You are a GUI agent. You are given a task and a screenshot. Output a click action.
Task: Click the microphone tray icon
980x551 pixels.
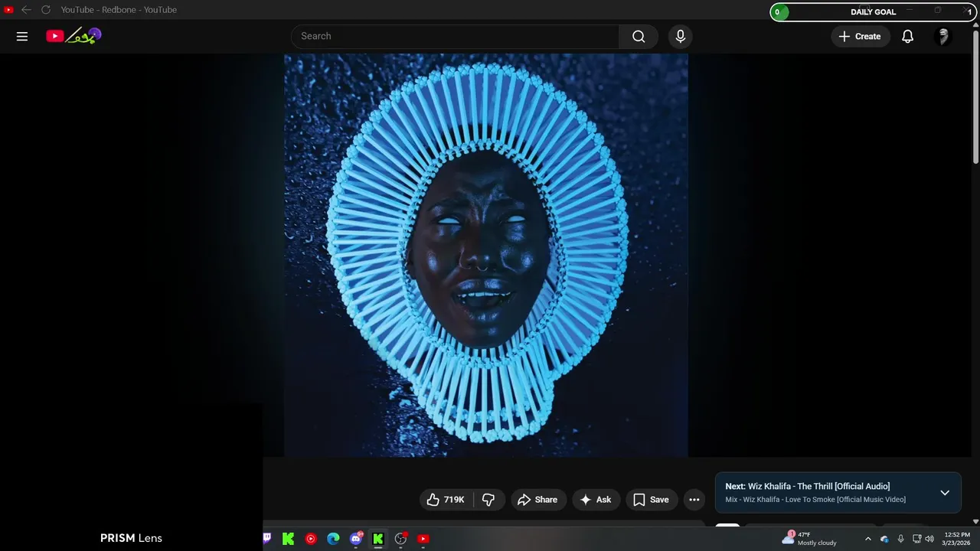900,539
